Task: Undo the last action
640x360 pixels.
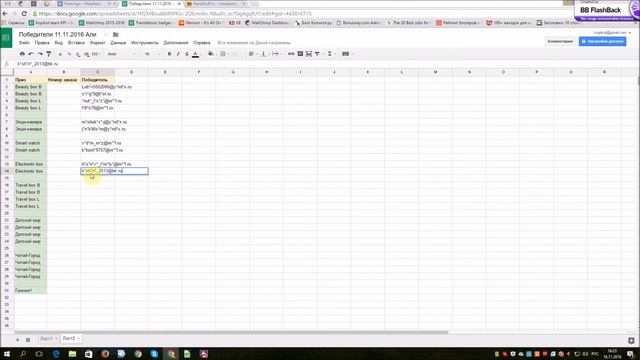Action: (31, 54)
